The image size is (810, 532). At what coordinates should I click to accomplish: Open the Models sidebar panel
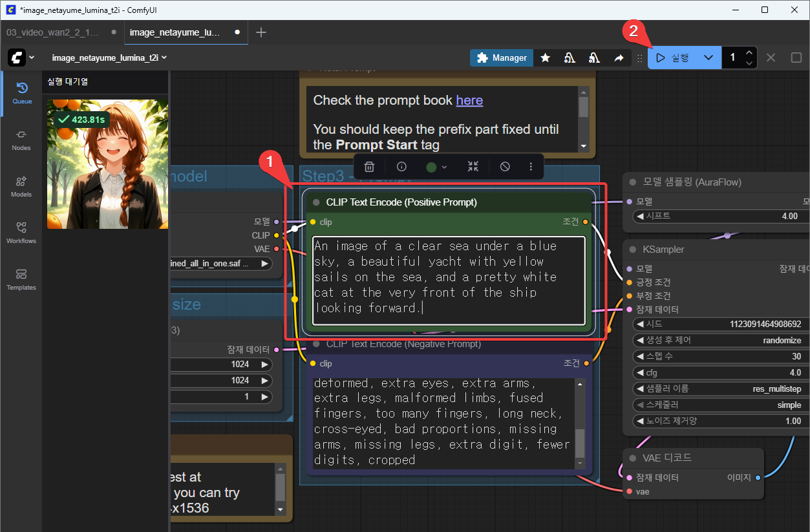coord(21,186)
